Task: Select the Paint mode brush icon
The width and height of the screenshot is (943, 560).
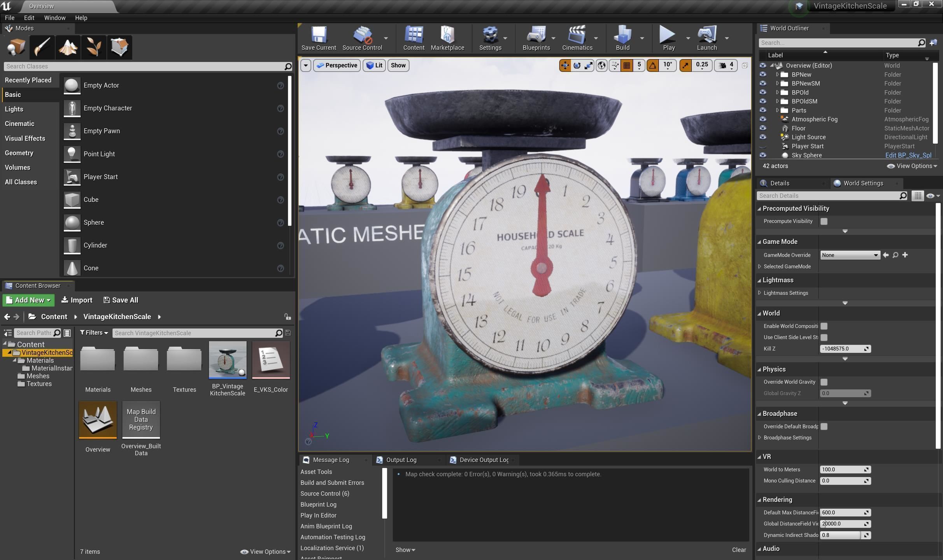Action: (x=42, y=47)
